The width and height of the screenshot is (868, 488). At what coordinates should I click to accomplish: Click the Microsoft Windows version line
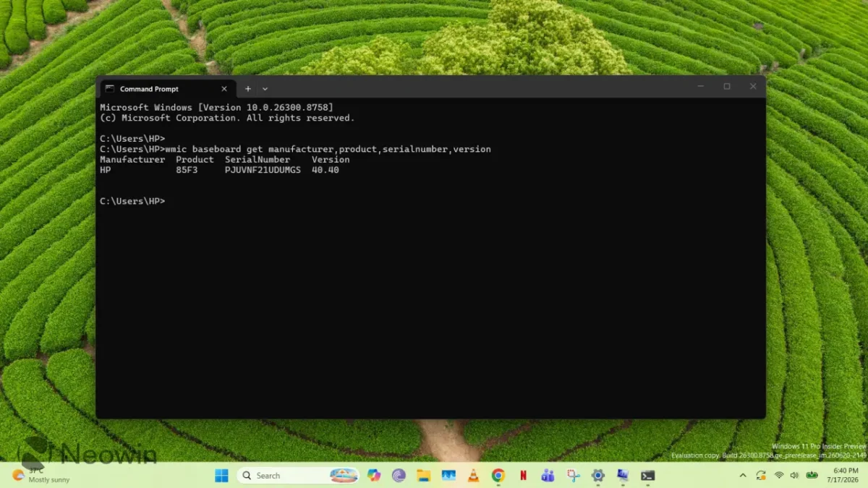[x=217, y=107]
